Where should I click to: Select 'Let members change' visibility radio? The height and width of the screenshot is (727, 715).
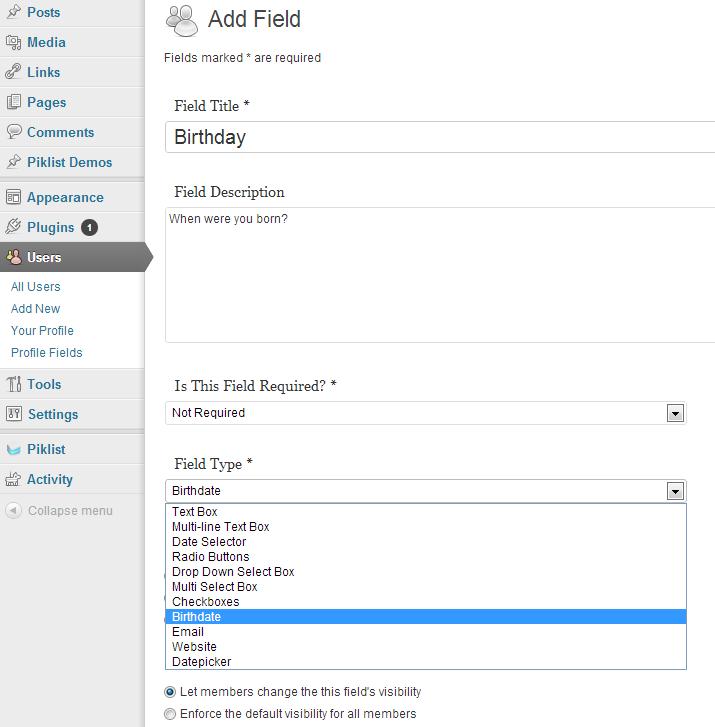coord(170,692)
